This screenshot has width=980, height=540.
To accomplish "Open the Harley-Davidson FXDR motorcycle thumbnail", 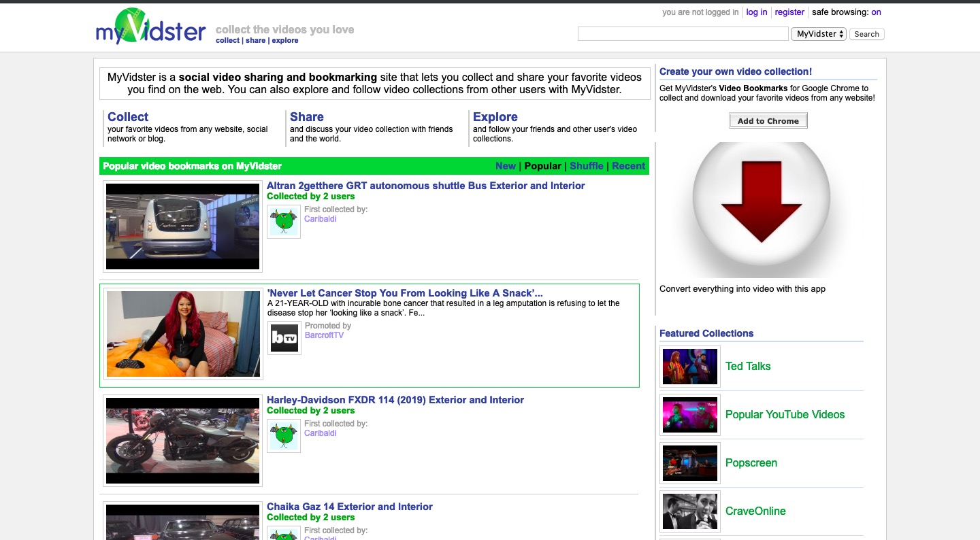I will click(x=182, y=441).
